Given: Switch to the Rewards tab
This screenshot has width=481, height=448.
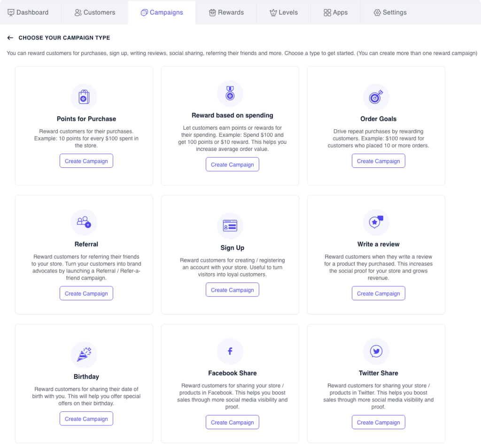Looking at the screenshot, I should tap(226, 13).
